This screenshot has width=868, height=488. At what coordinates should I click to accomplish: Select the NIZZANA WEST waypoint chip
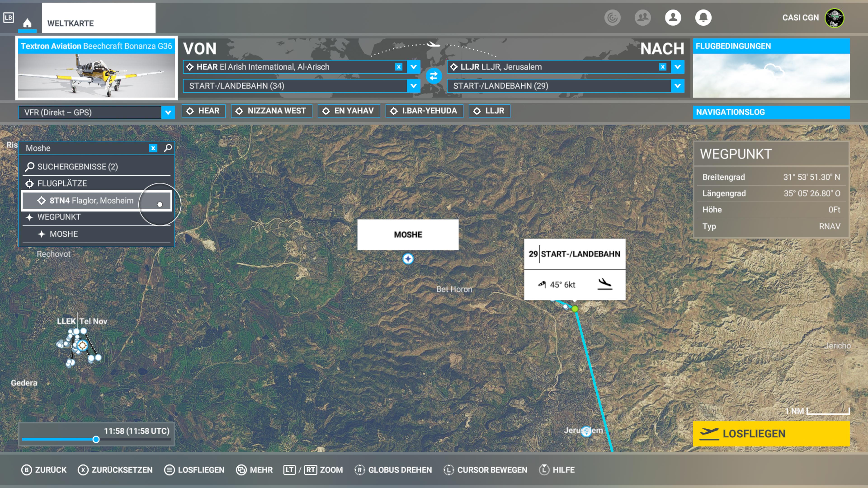[271, 111]
